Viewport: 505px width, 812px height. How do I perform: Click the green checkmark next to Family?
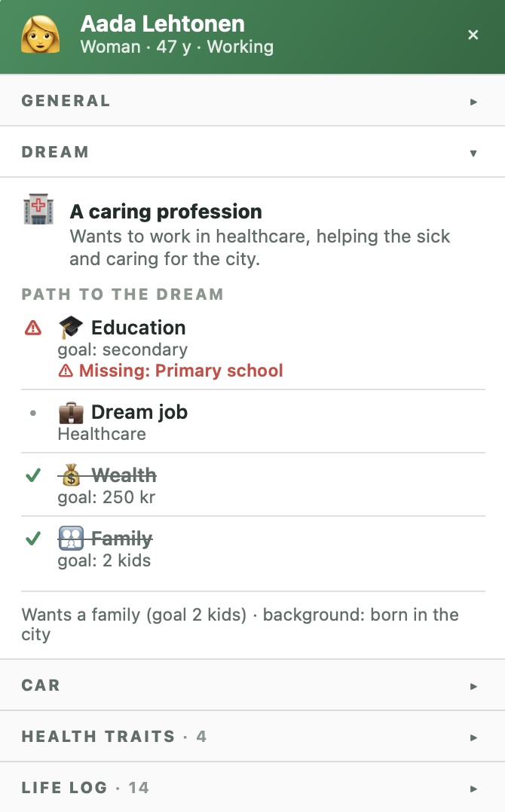(33, 539)
